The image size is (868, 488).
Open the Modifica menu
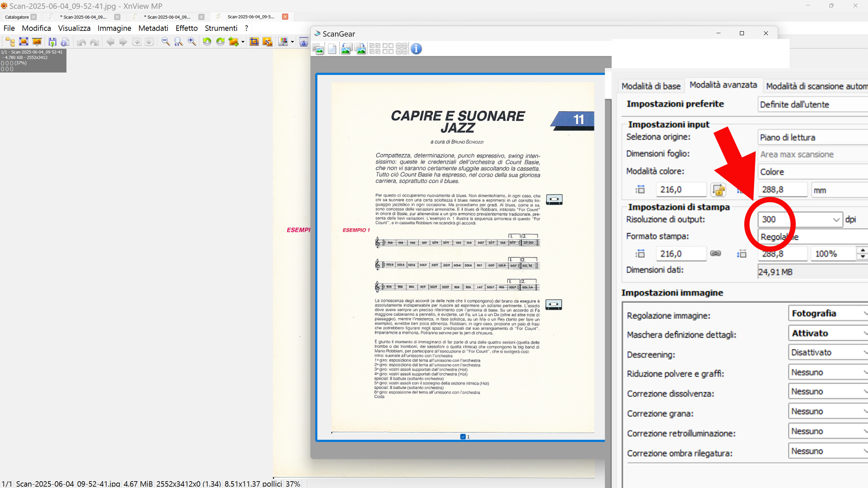(36, 28)
